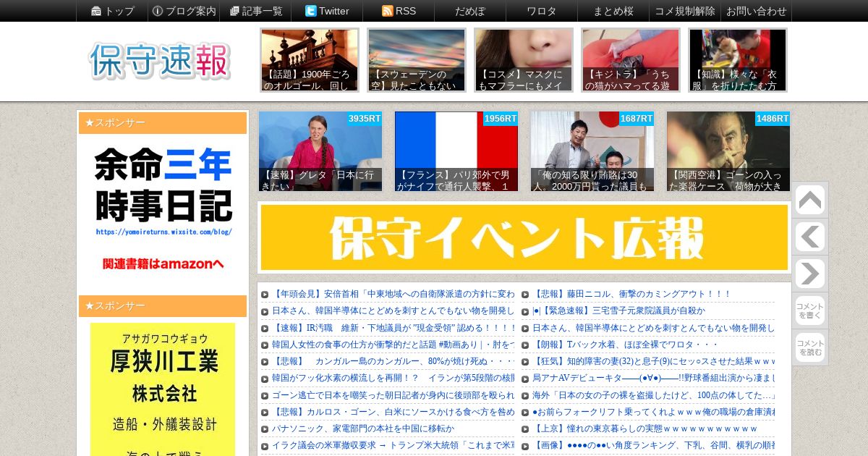868x456 pixels.
Task: Open フランス パリ郊外 1956RT article
Action: pyautogui.click(x=456, y=151)
